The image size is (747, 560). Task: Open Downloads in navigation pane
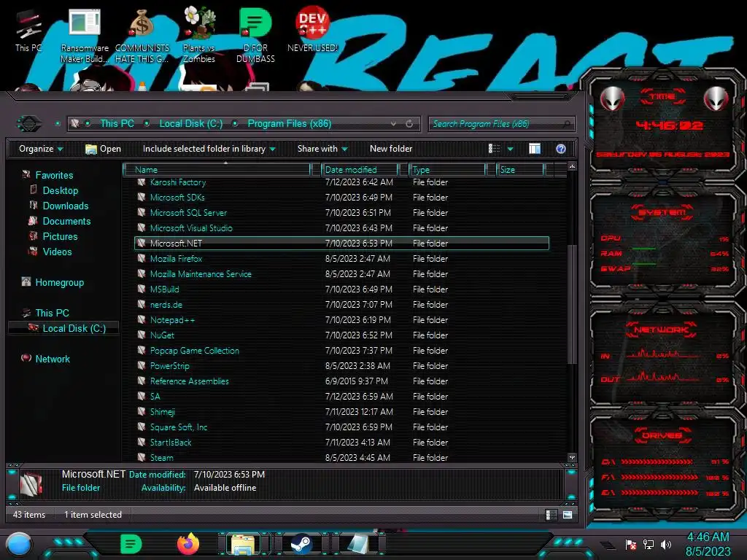65,206
